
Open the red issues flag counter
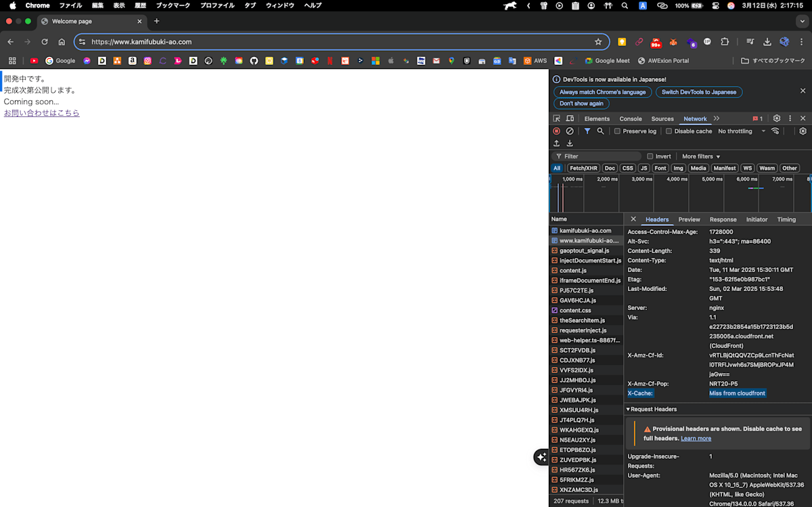pyautogui.click(x=758, y=118)
